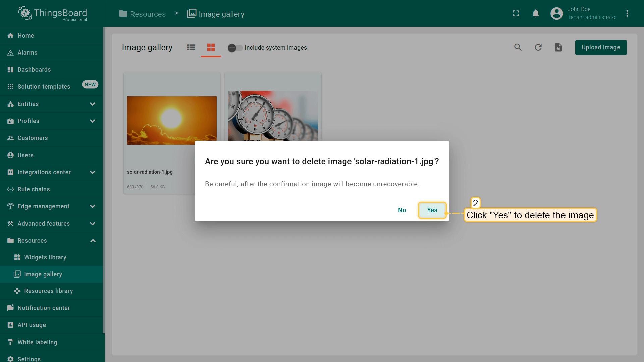The width and height of the screenshot is (644, 362).
Task: Toggle fullscreen mode icon
Action: coord(516,13)
